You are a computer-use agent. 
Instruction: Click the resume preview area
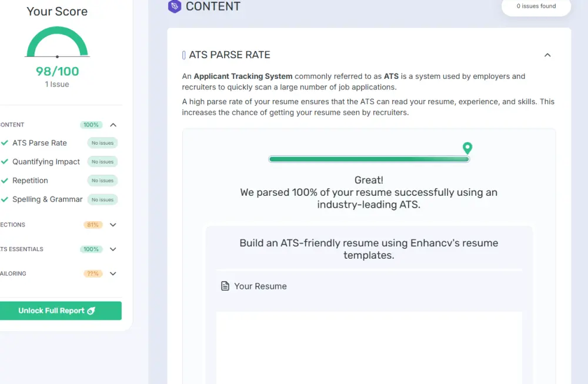(x=369, y=348)
